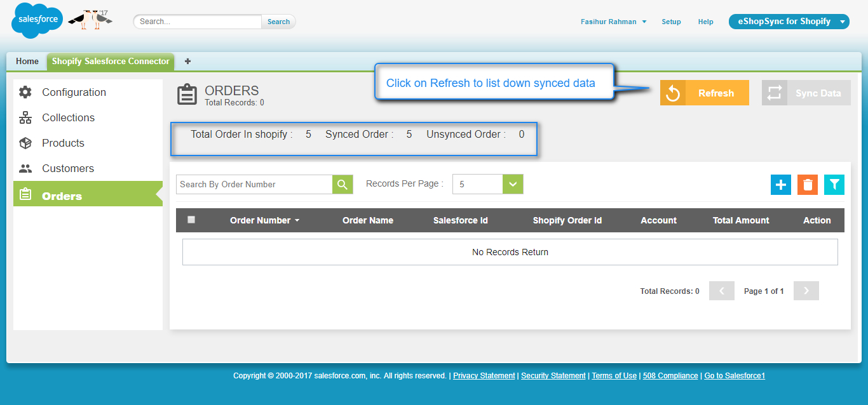Click the seagulls '17 release logo
The image size is (868, 405).
[90, 19]
